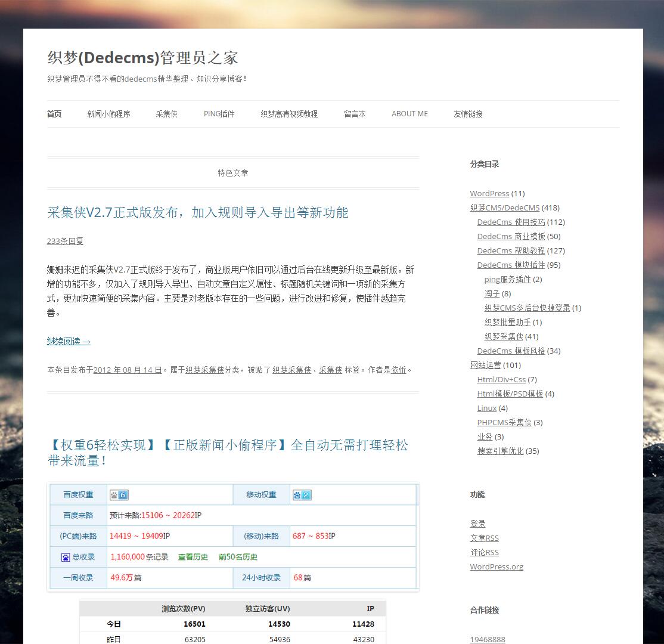
Task: Open the DedeCms 使用技巧 category
Action: click(x=511, y=222)
